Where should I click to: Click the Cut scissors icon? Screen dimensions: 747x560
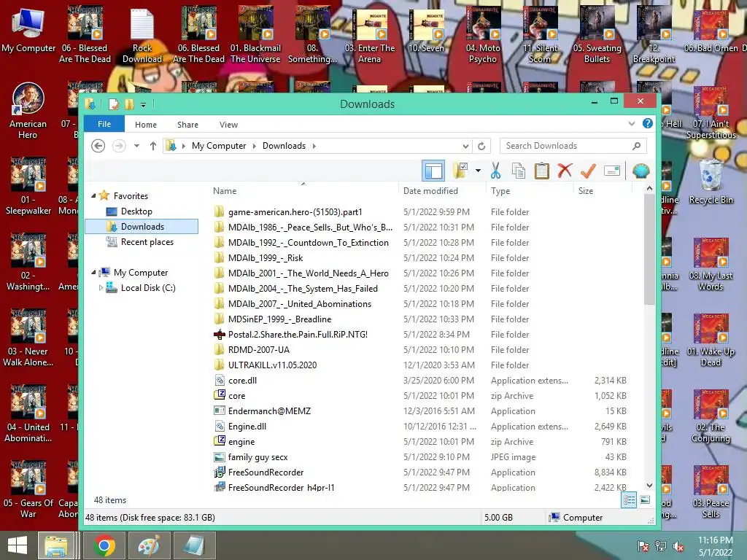(x=495, y=171)
